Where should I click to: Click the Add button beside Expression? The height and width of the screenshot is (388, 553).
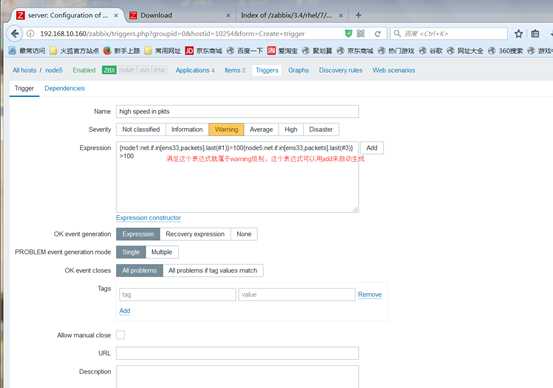[x=372, y=148]
